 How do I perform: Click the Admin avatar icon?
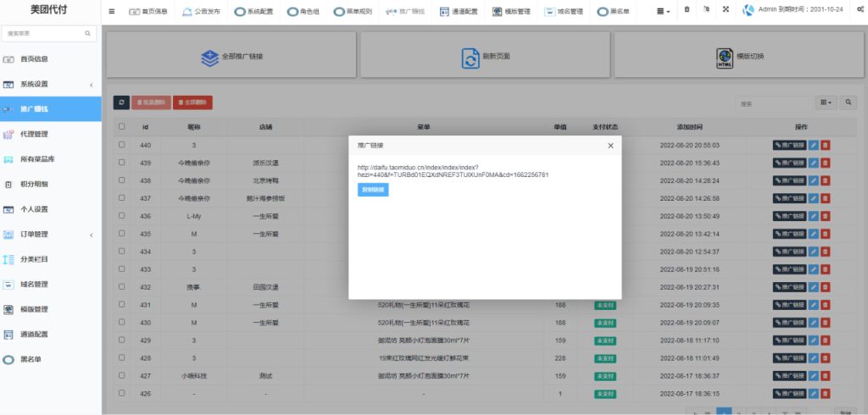coord(748,10)
